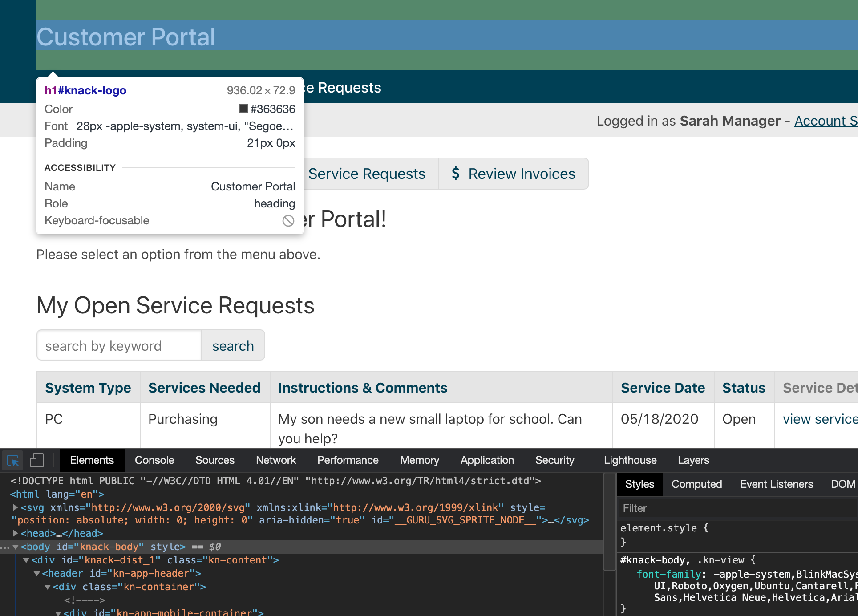Switch to the Computed styles tab

click(696, 484)
